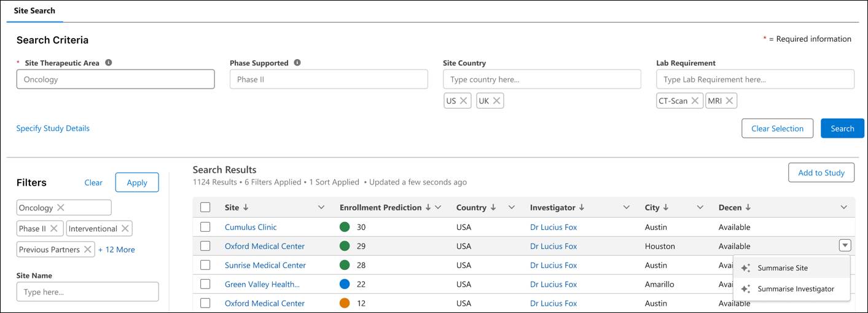The width and height of the screenshot is (868, 313).
Task: Remove the Phase II filter chip
Action: point(53,229)
